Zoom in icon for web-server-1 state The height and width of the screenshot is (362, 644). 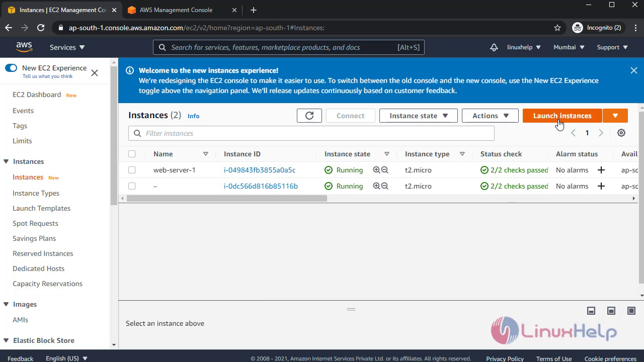[x=376, y=170]
